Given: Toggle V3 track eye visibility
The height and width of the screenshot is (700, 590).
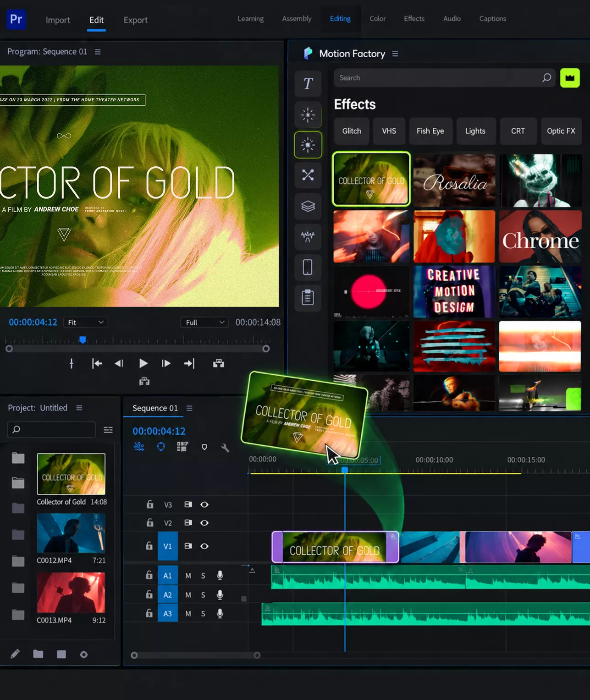Looking at the screenshot, I should [204, 504].
